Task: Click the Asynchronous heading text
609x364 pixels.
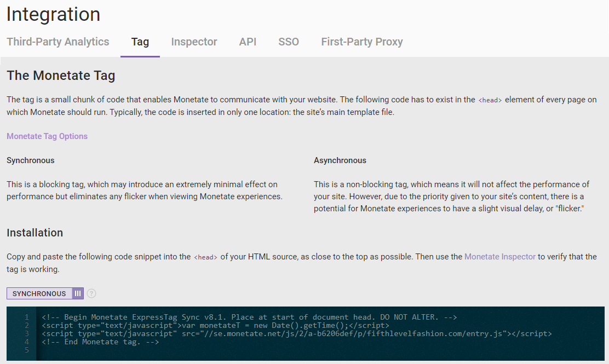Action: click(340, 160)
